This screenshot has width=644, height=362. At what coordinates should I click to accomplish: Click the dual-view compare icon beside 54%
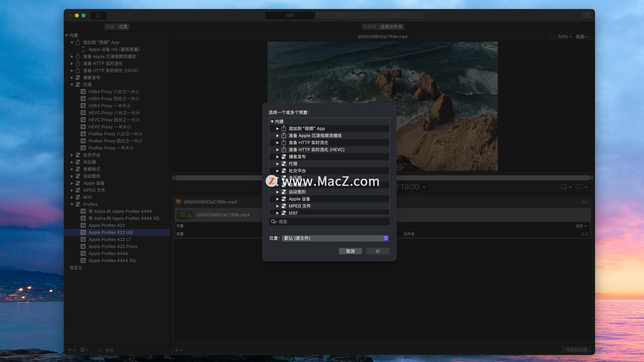[x=551, y=37]
